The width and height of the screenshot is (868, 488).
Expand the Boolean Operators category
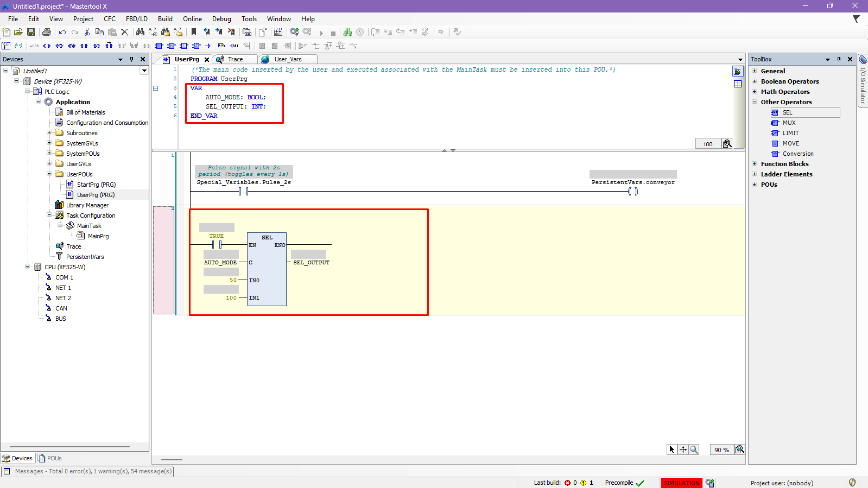pyautogui.click(x=754, y=81)
